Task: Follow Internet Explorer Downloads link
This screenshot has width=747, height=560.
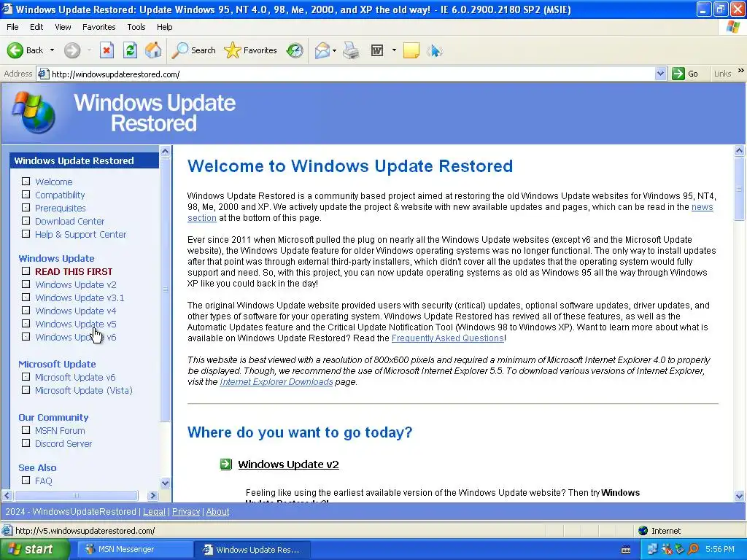Action: coord(276,382)
